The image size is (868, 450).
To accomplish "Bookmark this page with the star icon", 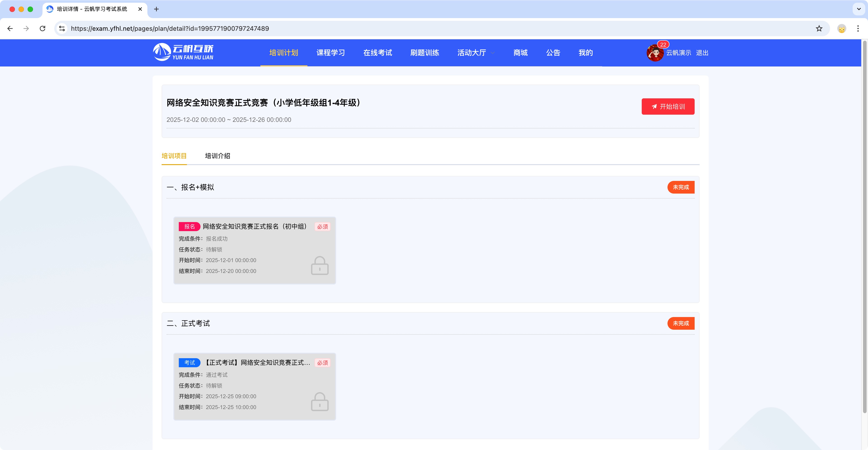I will click(x=819, y=28).
